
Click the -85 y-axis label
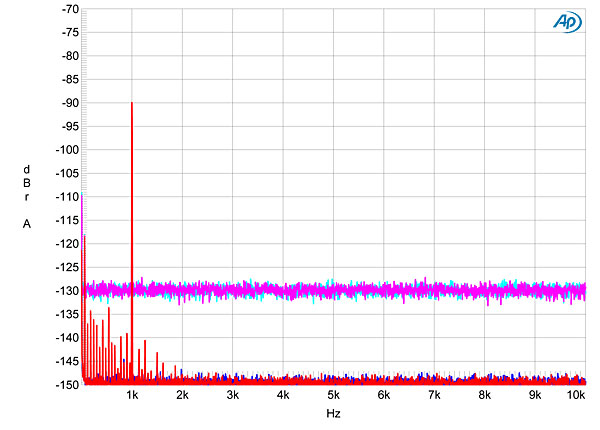click(70, 80)
